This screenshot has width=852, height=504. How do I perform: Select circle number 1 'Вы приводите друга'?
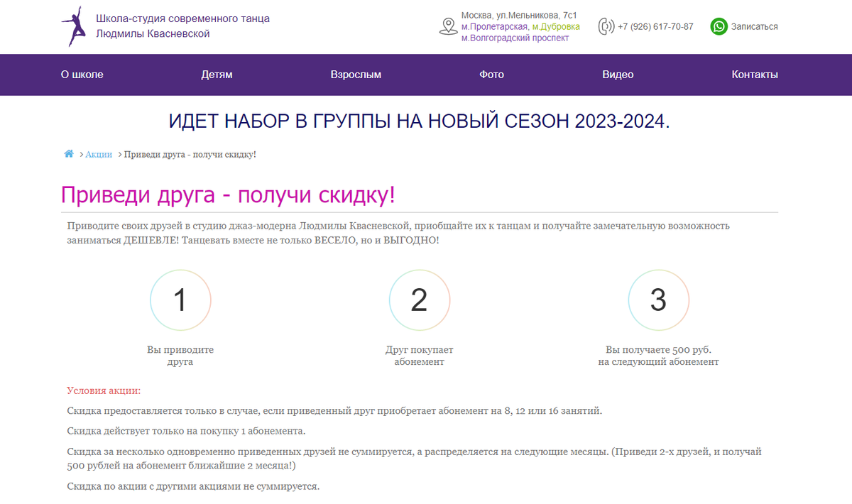pos(180,300)
